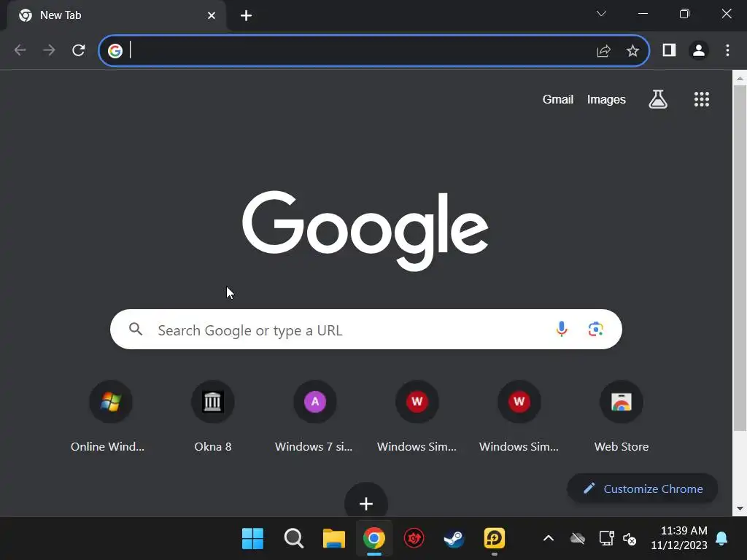747x560 pixels.
Task: Click the Chrome taskbar icon
Action: point(374,539)
